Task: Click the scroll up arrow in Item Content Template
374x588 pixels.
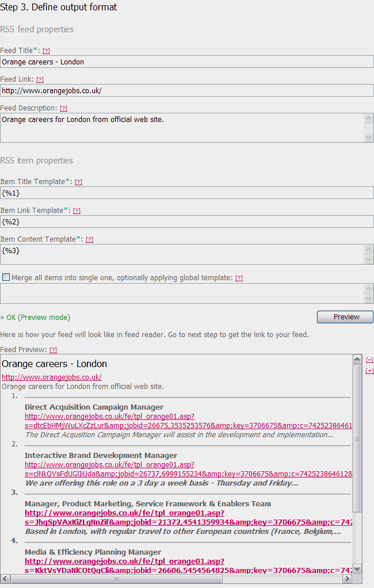Action: point(368,249)
